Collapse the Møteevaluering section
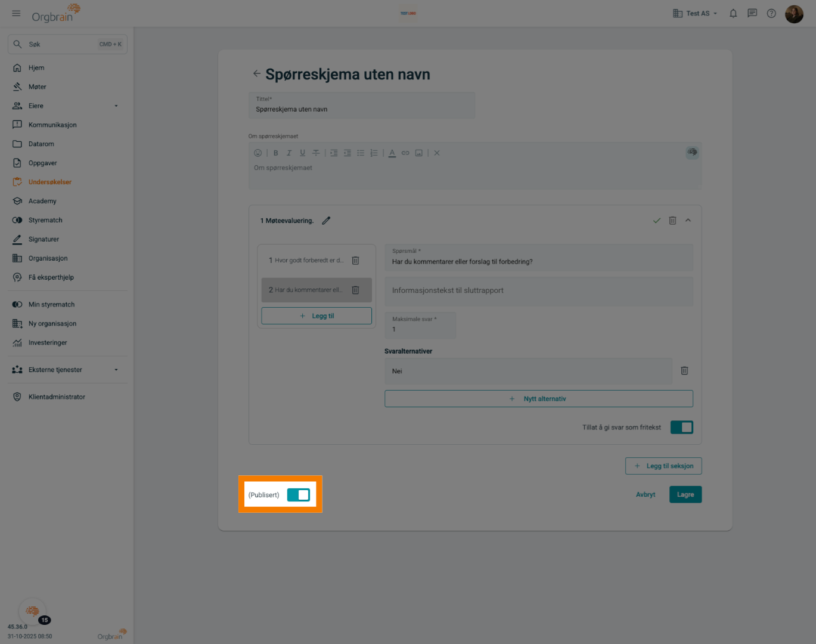816x644 pixels. pyautogui.click(x=688, y=221)
